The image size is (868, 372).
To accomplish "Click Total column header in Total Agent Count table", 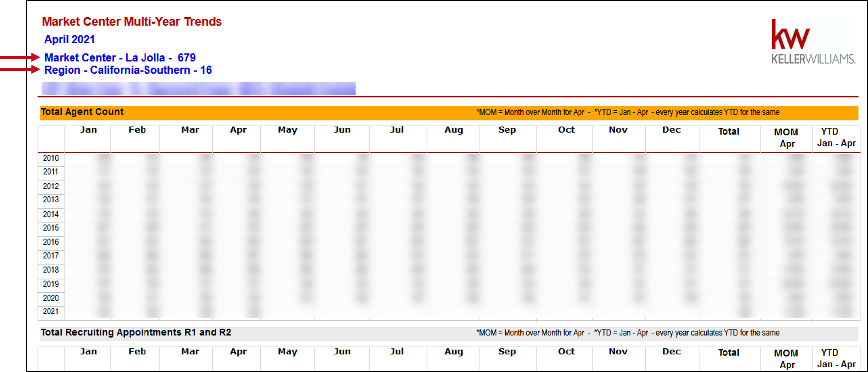I will pyautogui.click(x=729, y=132).
